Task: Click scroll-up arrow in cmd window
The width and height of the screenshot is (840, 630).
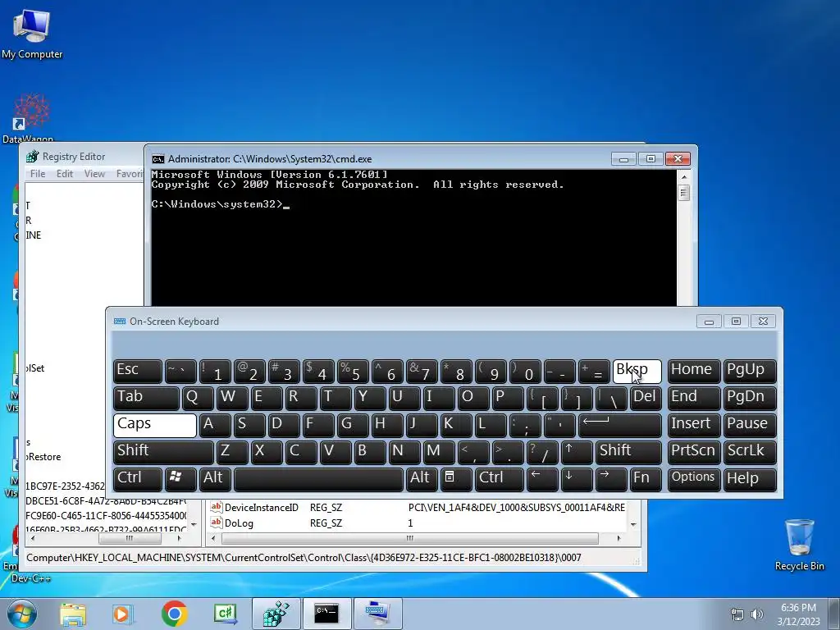Action: pos(683,177)
